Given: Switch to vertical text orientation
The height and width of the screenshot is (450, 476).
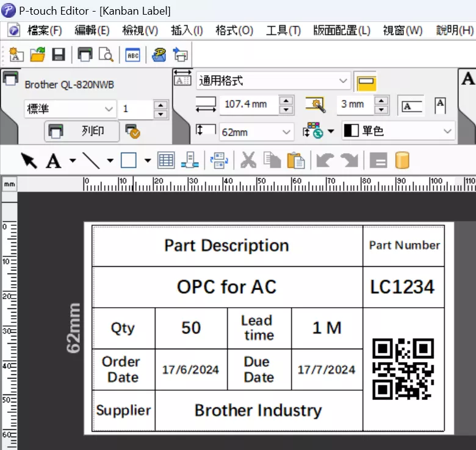Looking at the screenshot, I should click(440, 105).
